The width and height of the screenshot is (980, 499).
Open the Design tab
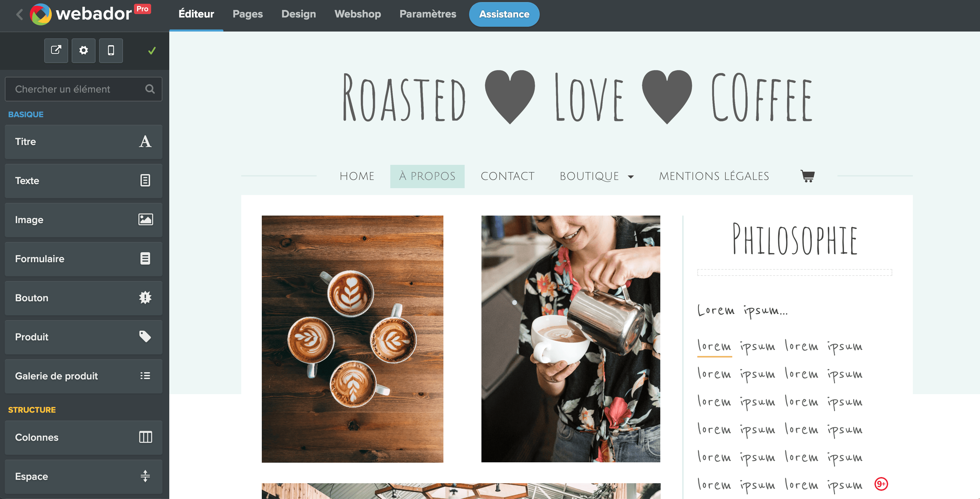(x=299, y=14)
